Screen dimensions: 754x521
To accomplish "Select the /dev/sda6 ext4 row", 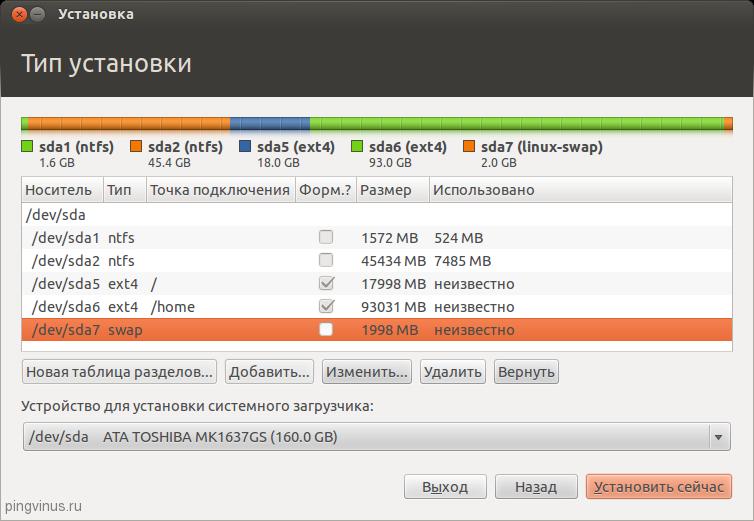I will 377,307.
